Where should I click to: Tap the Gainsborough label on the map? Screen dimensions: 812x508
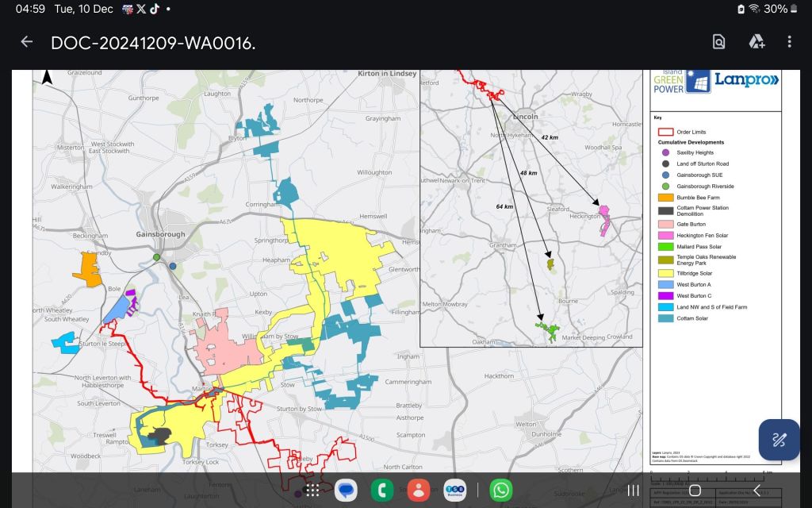(x=162, y=234)
